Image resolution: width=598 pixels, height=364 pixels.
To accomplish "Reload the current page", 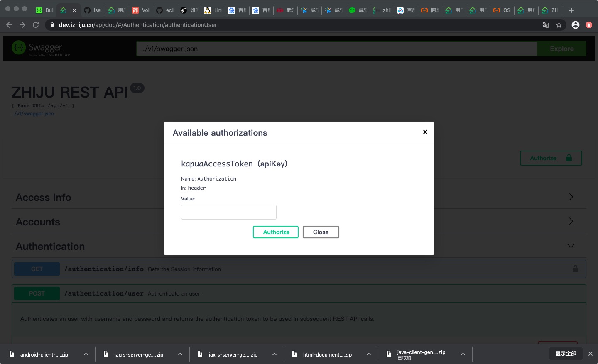I will pos(36,25).
